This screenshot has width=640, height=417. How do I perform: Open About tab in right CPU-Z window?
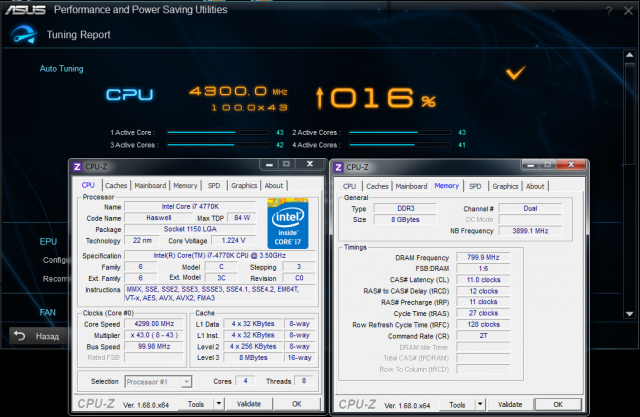(535, 186)
